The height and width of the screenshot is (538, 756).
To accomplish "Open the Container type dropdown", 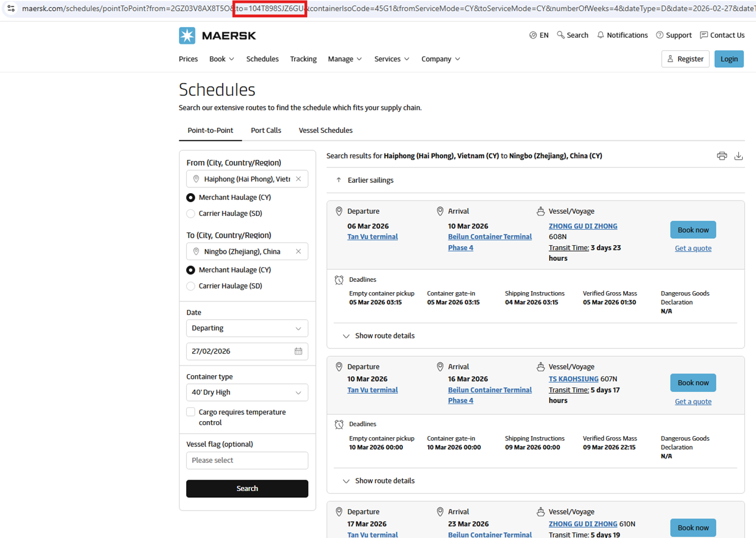I will (247, 392).
